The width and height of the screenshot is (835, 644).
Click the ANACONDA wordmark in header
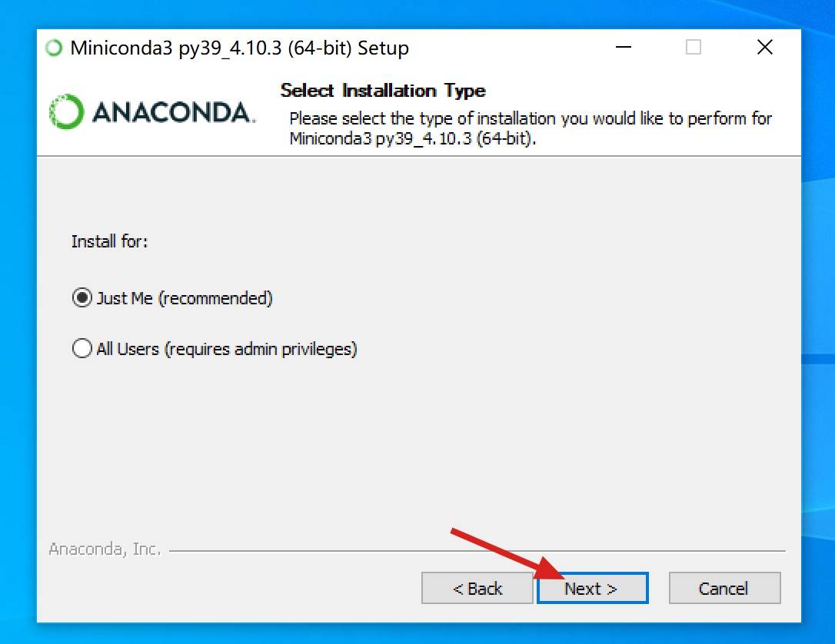[x=174, y=112]
